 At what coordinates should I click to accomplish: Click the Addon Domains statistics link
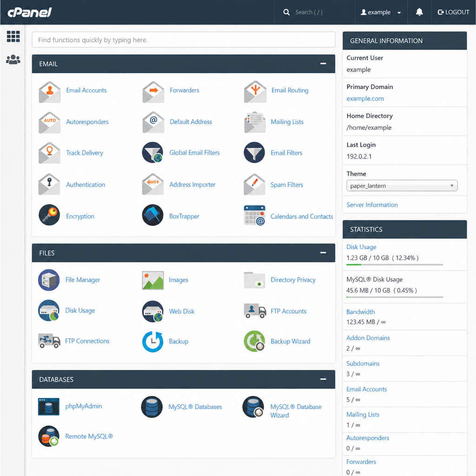[x=368, y=338]
